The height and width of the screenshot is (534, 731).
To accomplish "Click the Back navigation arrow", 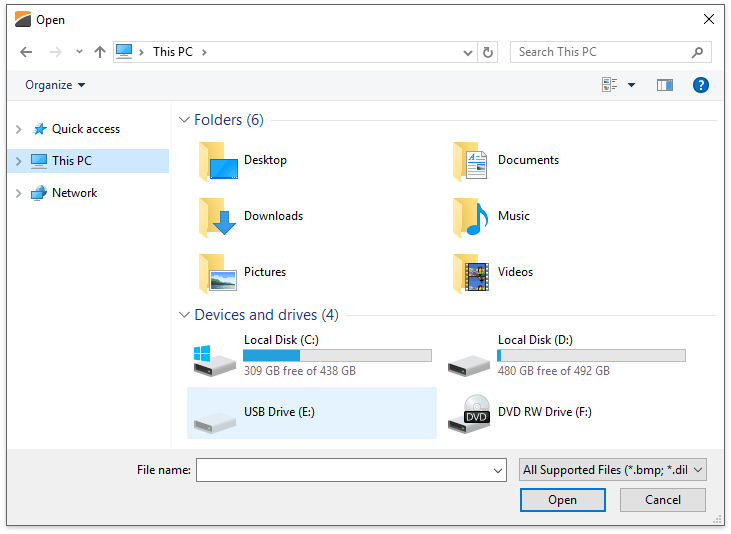I will point(26,52).
